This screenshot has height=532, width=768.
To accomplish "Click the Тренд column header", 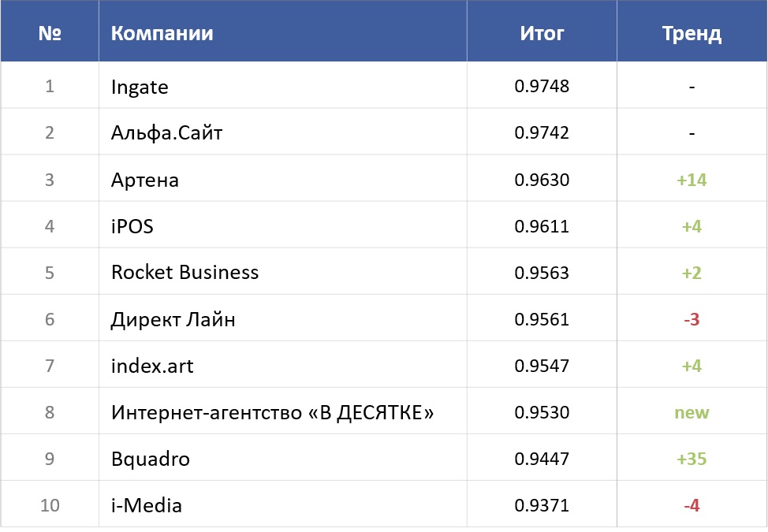I will click(x=692, y=33).
